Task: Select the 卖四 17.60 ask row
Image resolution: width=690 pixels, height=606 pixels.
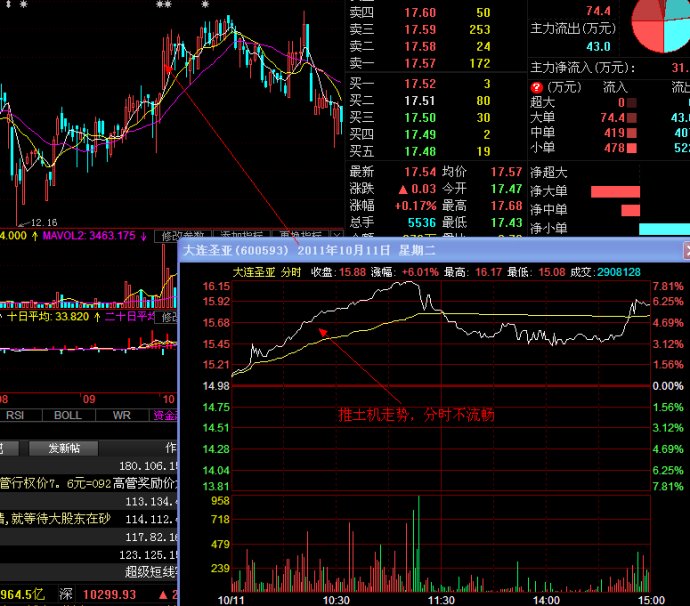Action: (420, 12)
